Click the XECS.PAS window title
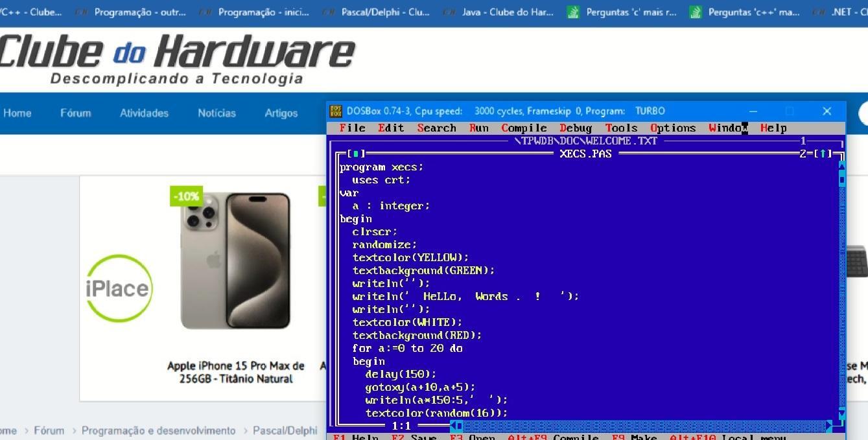This screenshot has height=440, width=868. [x=585, y=154]
